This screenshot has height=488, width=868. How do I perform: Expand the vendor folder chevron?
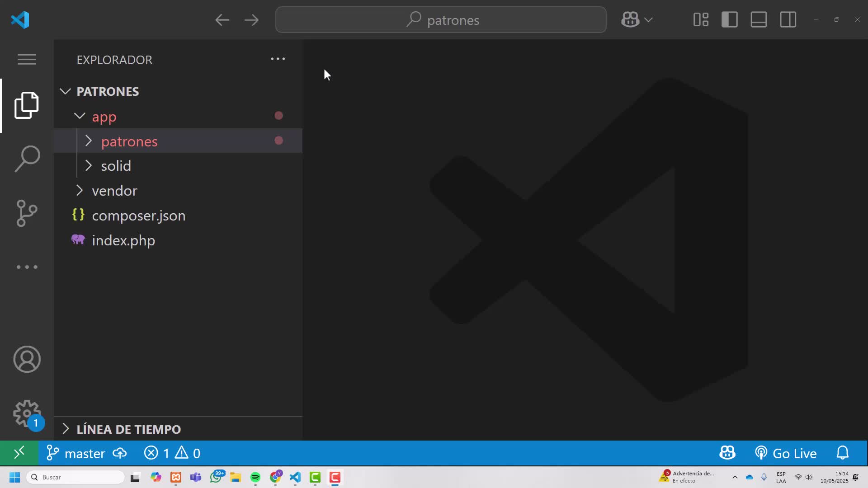pos(80,191)
